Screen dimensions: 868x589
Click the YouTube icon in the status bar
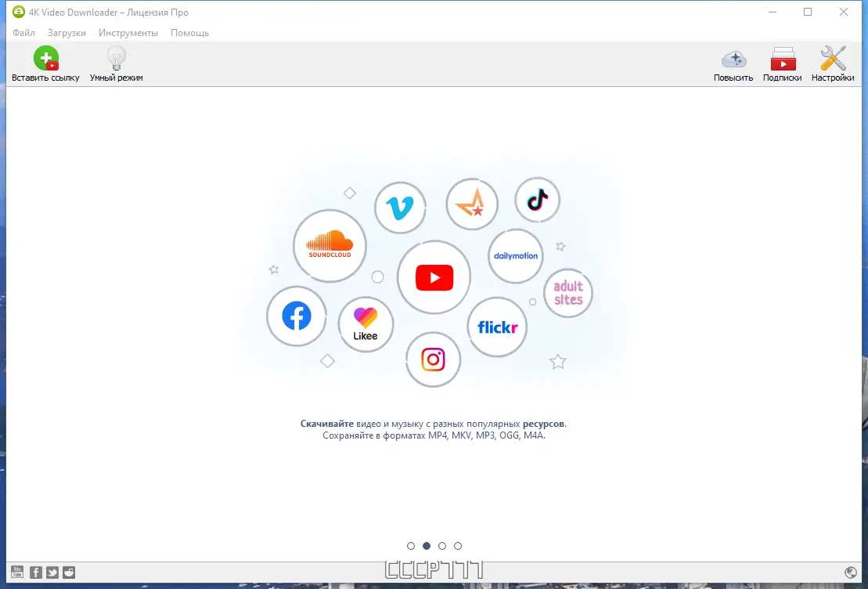[16, 572]
